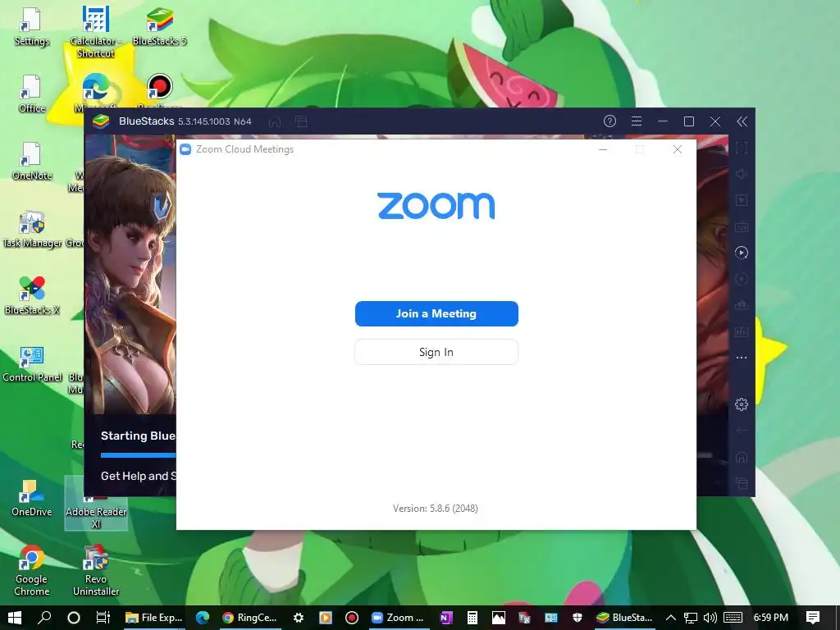Click the zoom logo in the window
840x630 pixels.
[x=436, y=206]
